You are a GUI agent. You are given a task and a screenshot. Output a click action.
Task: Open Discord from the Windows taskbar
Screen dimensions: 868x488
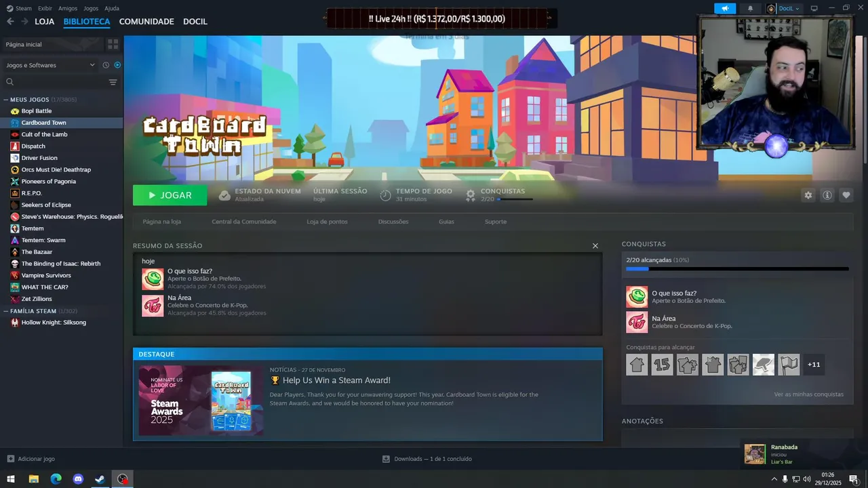78,479
